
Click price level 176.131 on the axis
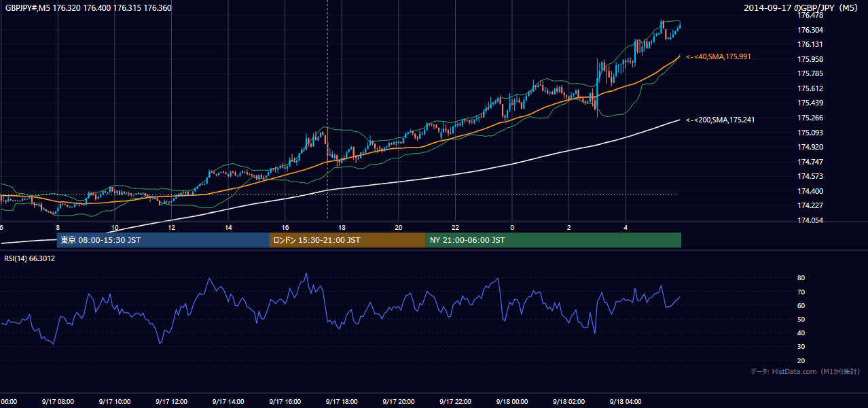tap(810, 44)
